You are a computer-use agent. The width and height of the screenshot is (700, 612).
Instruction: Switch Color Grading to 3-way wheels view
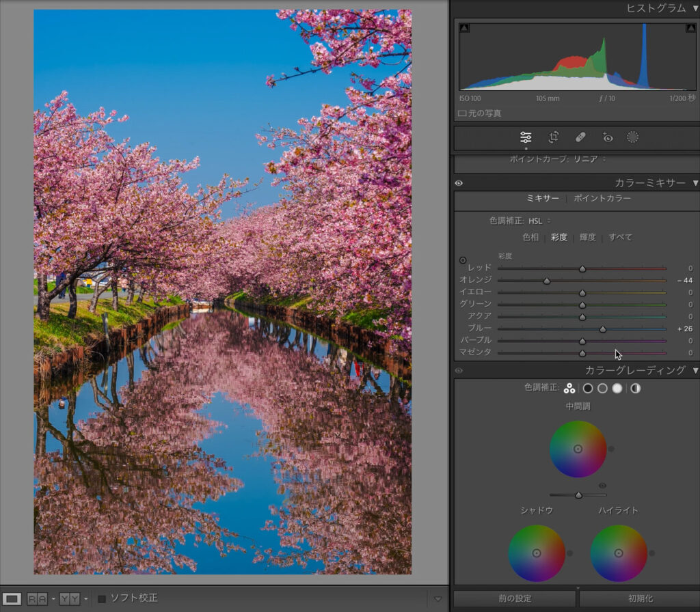coord(569,389)
